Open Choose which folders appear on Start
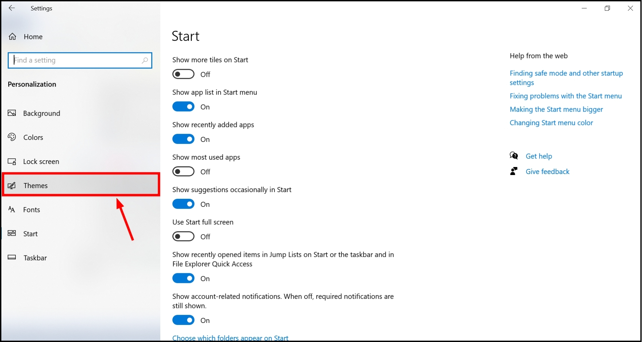 tap(230, 337)
